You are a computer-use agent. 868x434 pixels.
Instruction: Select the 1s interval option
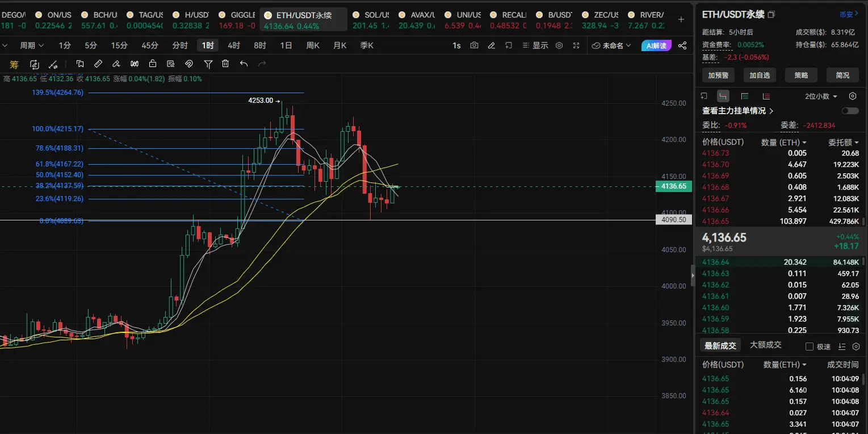(456, 45)
